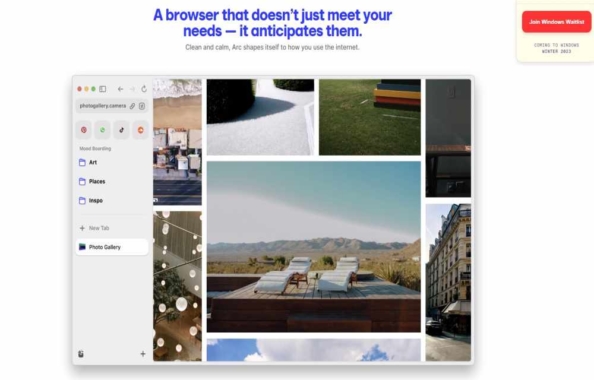Copy link using the chain icon
The image size is (594, 380).
point(132,106)
